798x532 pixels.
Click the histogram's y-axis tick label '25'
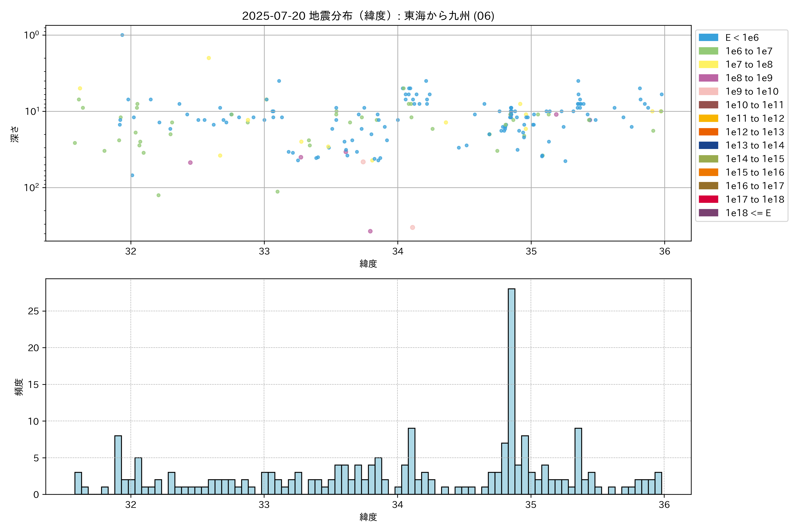pyautogui.click(x=33, y=311)
